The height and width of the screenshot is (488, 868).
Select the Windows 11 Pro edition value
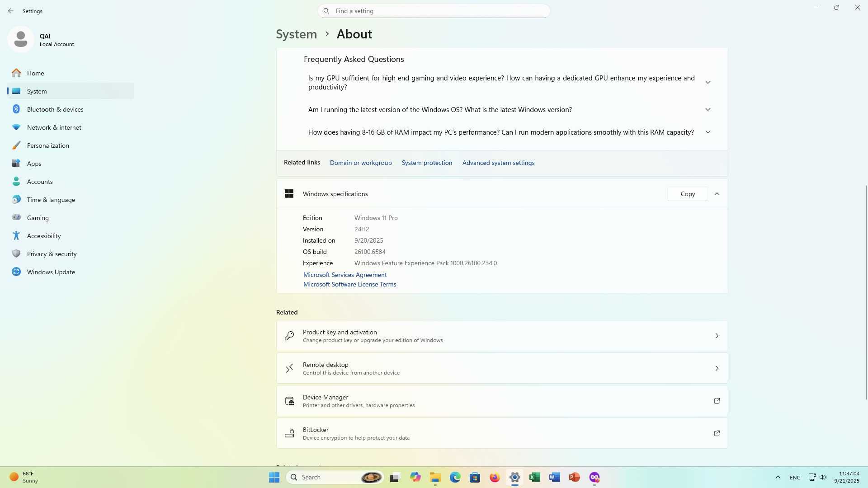(376, 218)
